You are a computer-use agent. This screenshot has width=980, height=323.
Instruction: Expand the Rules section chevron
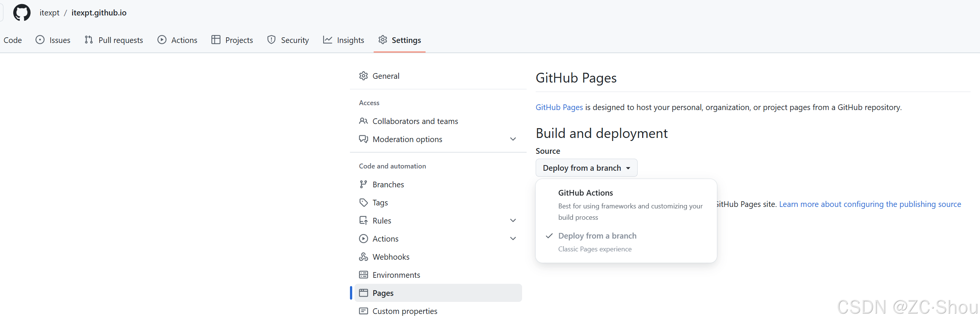tap(512, 221)
